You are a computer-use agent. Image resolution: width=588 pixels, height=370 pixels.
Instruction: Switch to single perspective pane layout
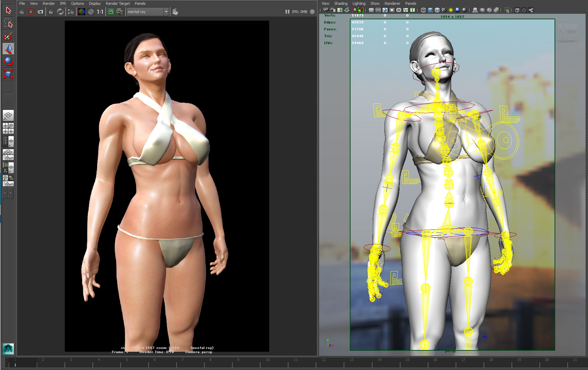click(8, 115)
